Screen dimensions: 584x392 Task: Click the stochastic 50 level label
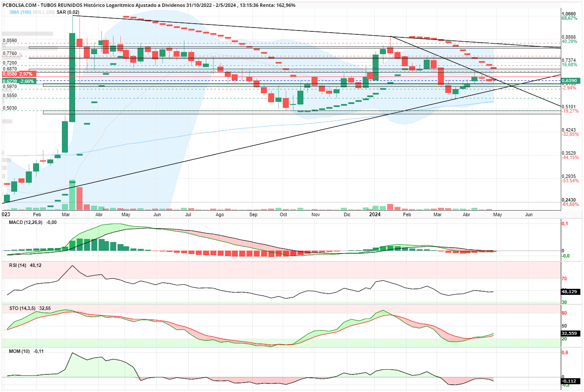coord(564,326)
